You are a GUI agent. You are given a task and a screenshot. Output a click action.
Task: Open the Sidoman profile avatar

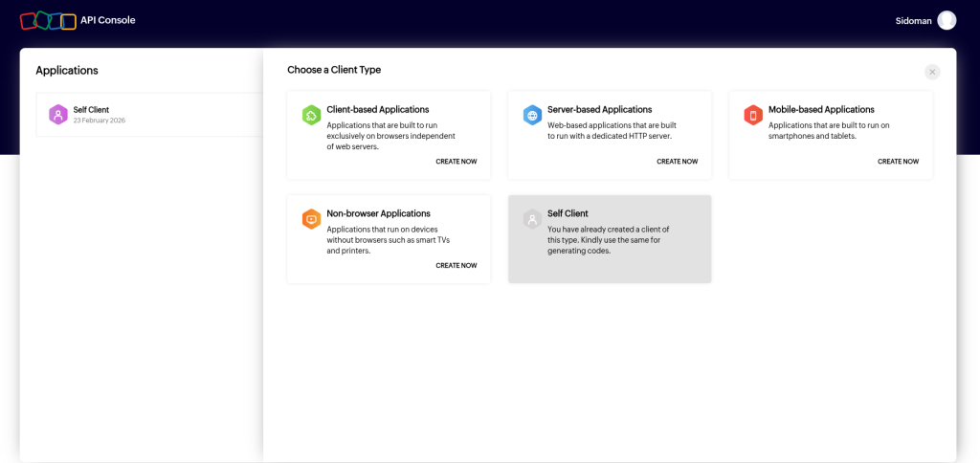947,21
